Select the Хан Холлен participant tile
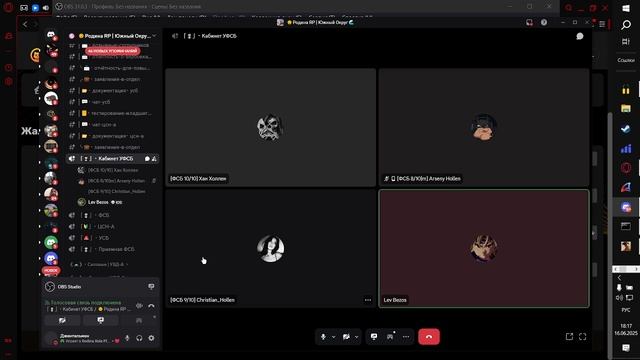The image size is (640, 360). 271,127
